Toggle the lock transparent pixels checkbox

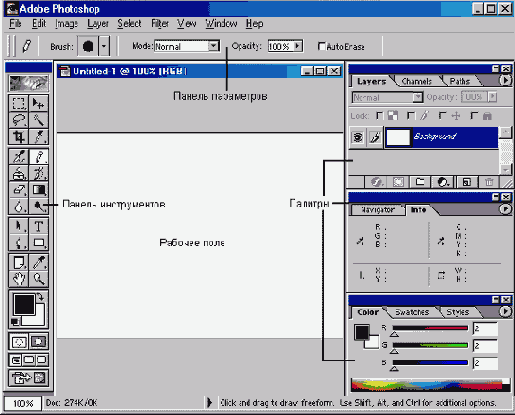coord(380,116)
